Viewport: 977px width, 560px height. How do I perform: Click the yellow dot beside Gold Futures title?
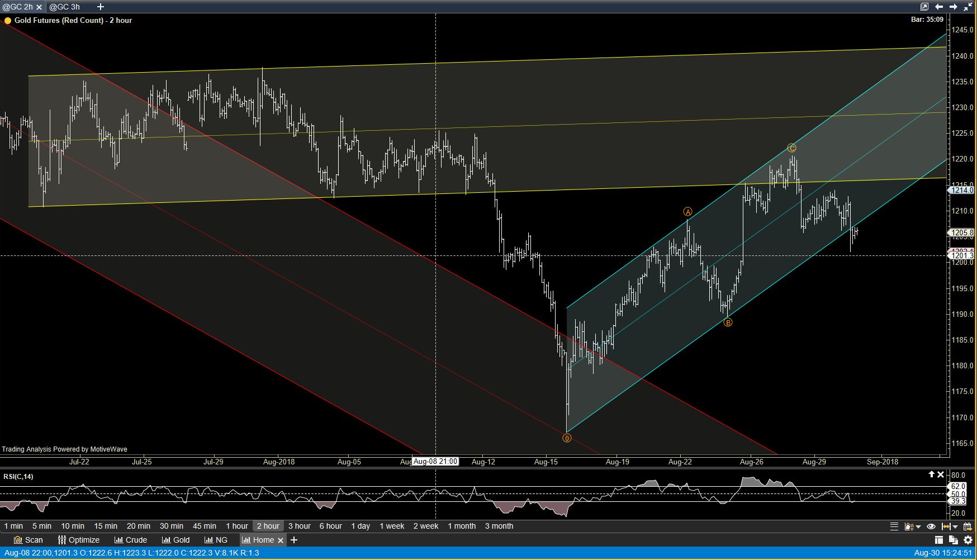point(8,21)
